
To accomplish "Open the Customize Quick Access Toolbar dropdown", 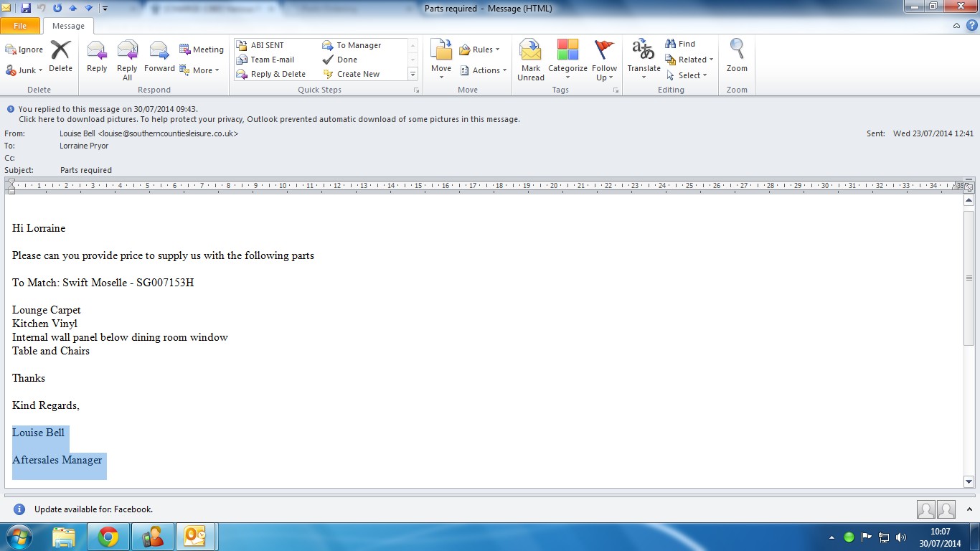I will pyautogui.click(x=105, y=9).
